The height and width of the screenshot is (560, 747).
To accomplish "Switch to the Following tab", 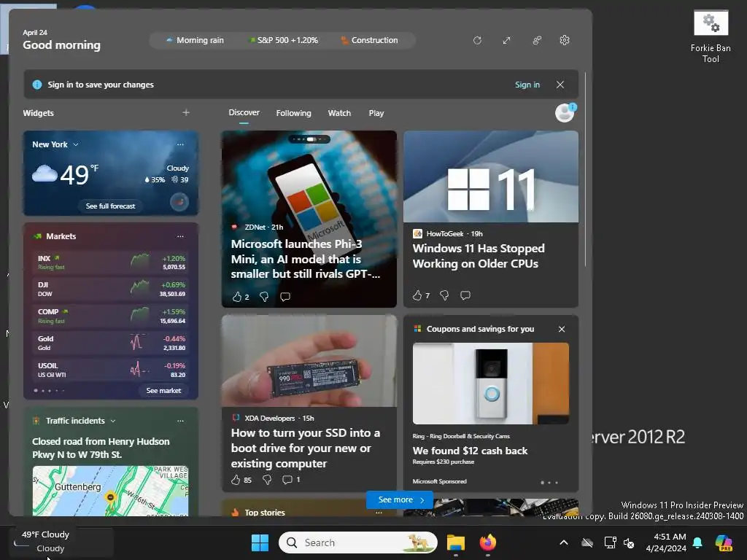I will 293,113.
